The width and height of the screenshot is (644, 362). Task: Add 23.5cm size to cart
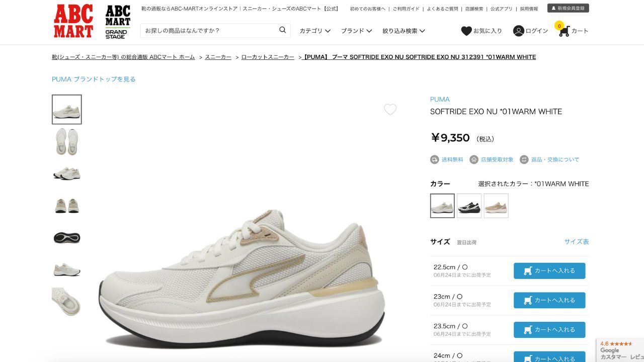[549, 330]
